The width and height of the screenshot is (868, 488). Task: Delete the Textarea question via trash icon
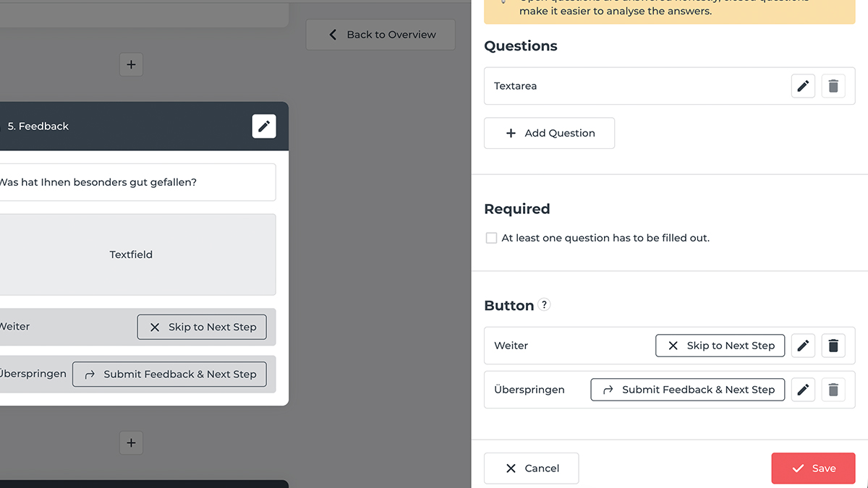[x=833, y=85]
